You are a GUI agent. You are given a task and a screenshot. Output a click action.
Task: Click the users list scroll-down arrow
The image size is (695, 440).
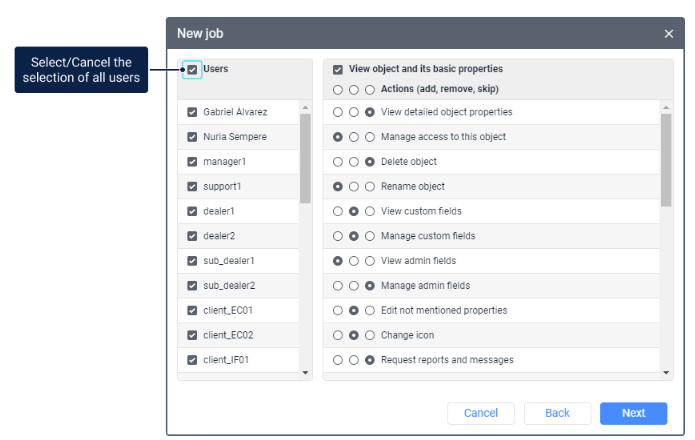305,373
